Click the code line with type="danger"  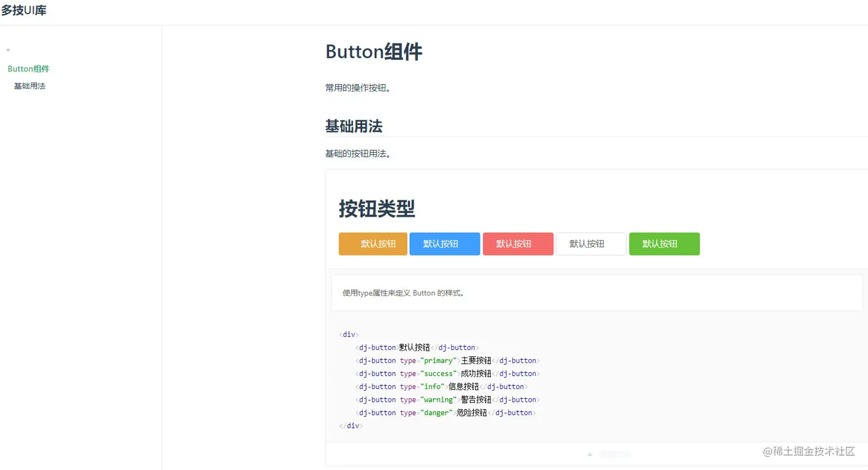(445, 413)
